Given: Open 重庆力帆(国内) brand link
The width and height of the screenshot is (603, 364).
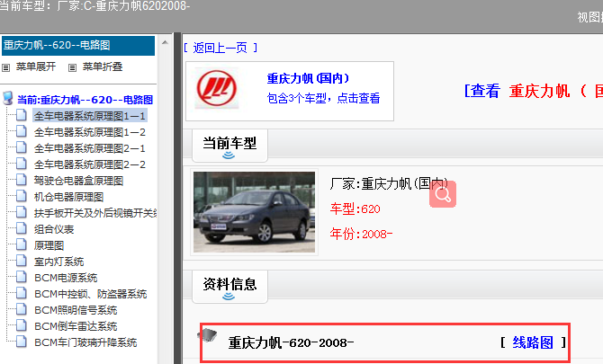Looking at the screenshot, I should (308, 78).
